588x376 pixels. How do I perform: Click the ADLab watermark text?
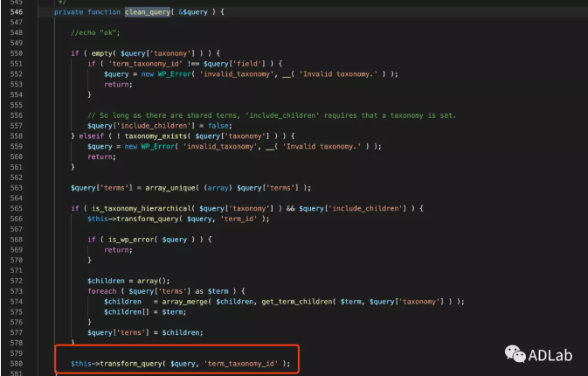click(x=553, y=354)
